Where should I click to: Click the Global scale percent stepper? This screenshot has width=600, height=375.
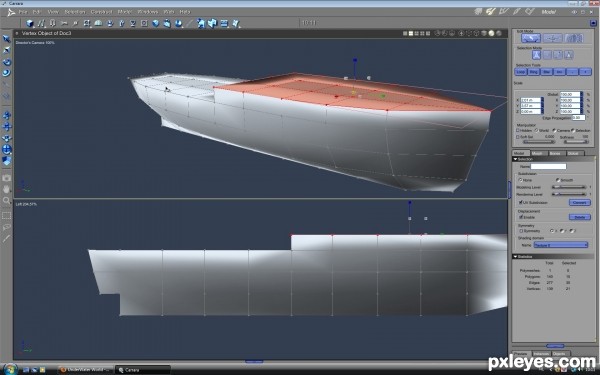[x=582, y=94]
